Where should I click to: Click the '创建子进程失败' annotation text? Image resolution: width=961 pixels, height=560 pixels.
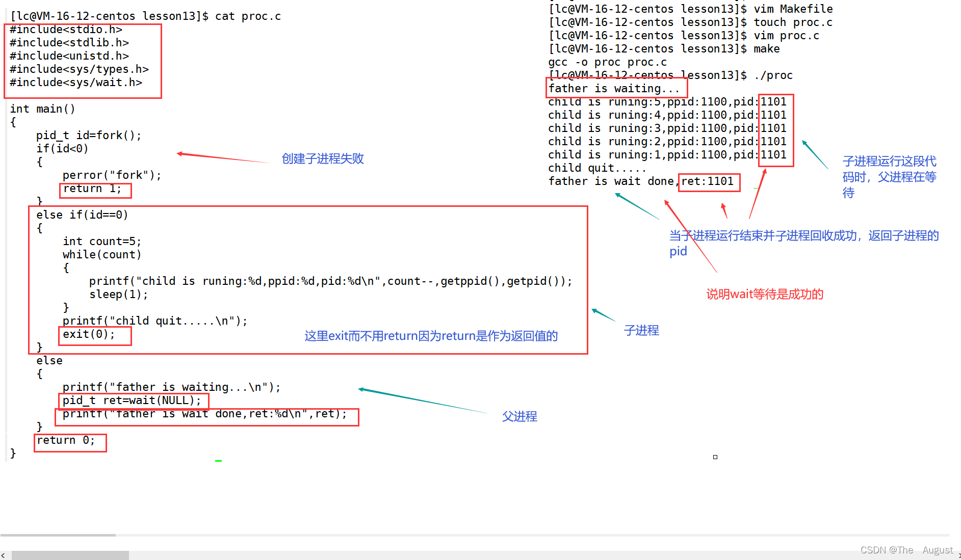click(x=323, y=158)
